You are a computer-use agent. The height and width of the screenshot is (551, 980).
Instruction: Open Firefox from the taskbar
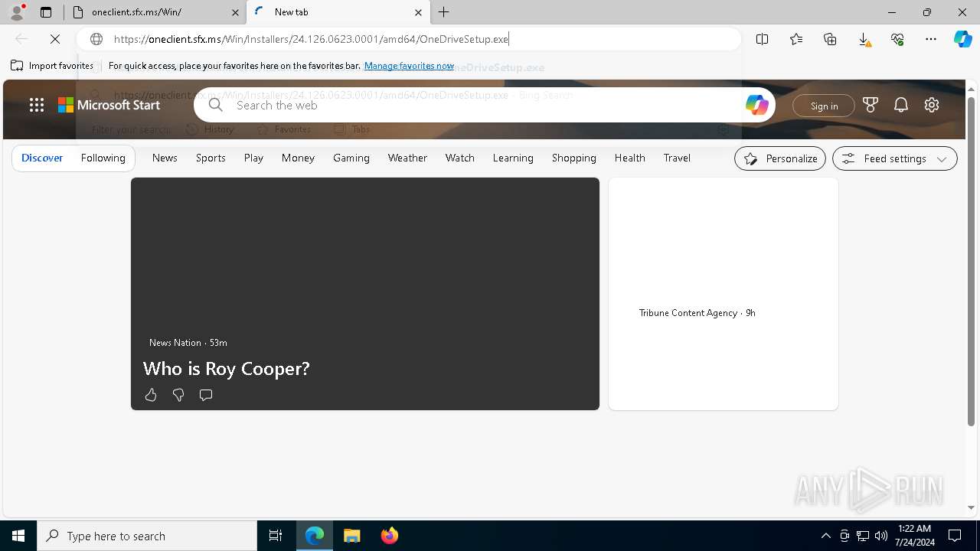[390, 536]
